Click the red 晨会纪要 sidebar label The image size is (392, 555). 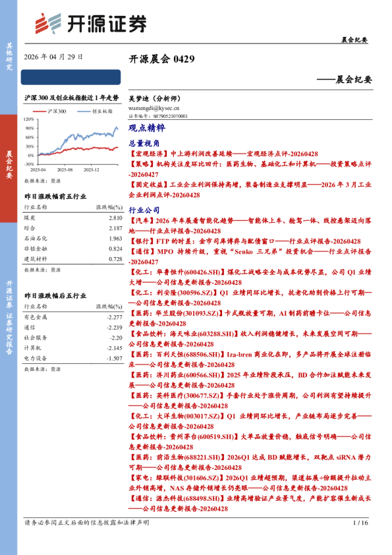click(x=9, y=165)
